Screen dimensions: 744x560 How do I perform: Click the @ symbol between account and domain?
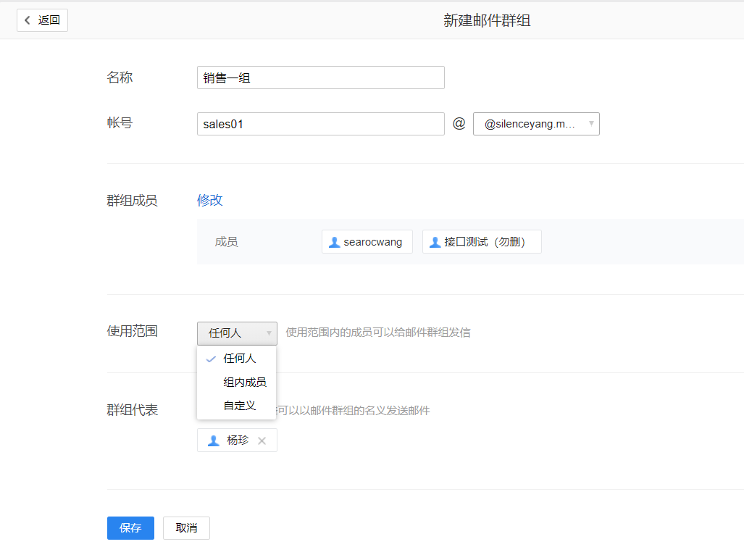pos(459,124)
